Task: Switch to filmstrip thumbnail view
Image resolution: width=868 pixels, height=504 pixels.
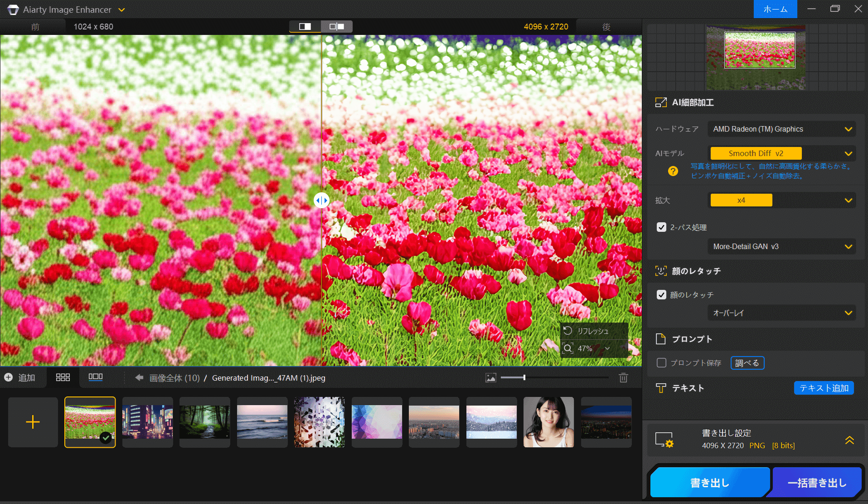Action: (95, 377)
